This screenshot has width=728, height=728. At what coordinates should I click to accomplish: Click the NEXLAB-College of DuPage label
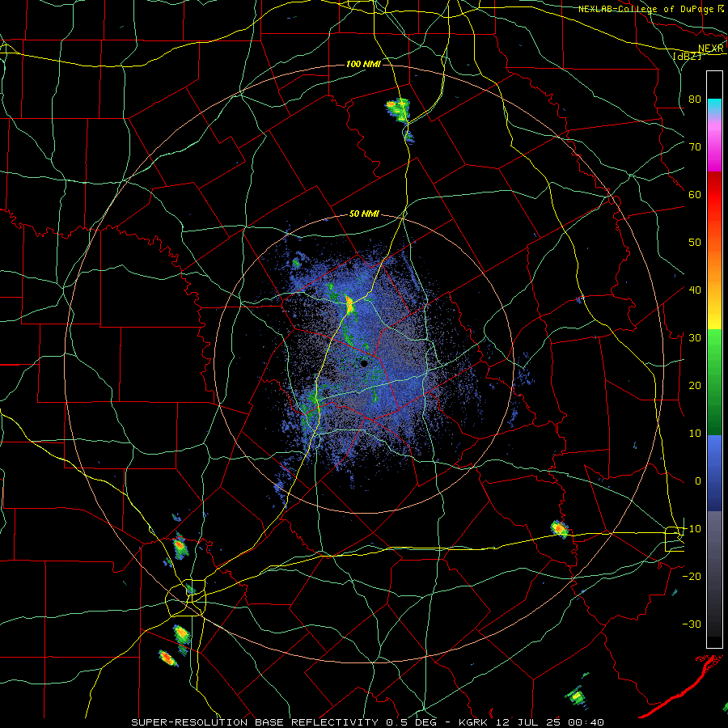point(646,9)
